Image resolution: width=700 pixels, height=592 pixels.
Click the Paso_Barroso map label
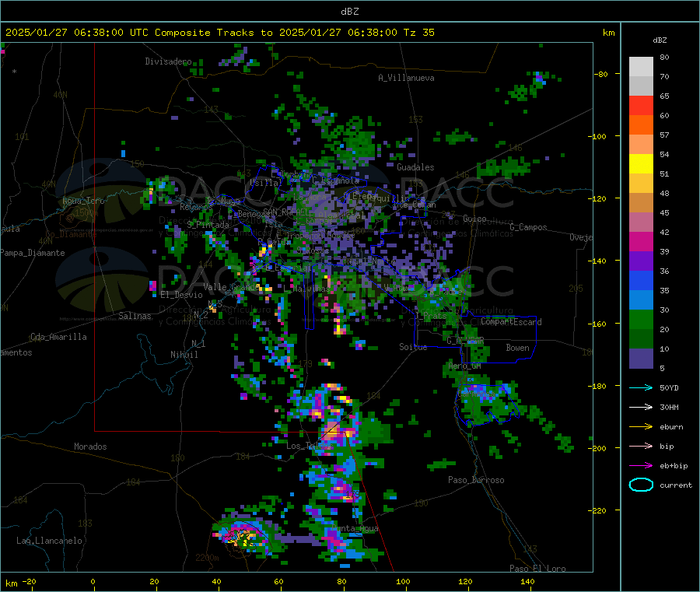coord(476,480)
